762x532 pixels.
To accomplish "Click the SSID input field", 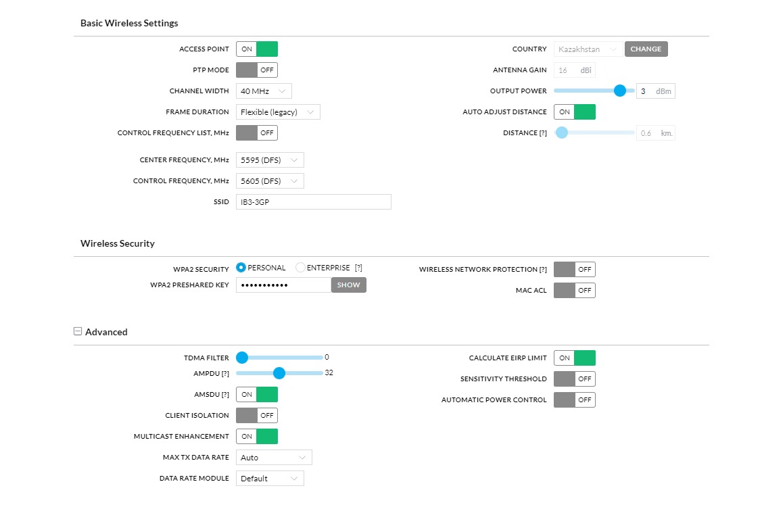I will 313,202.
